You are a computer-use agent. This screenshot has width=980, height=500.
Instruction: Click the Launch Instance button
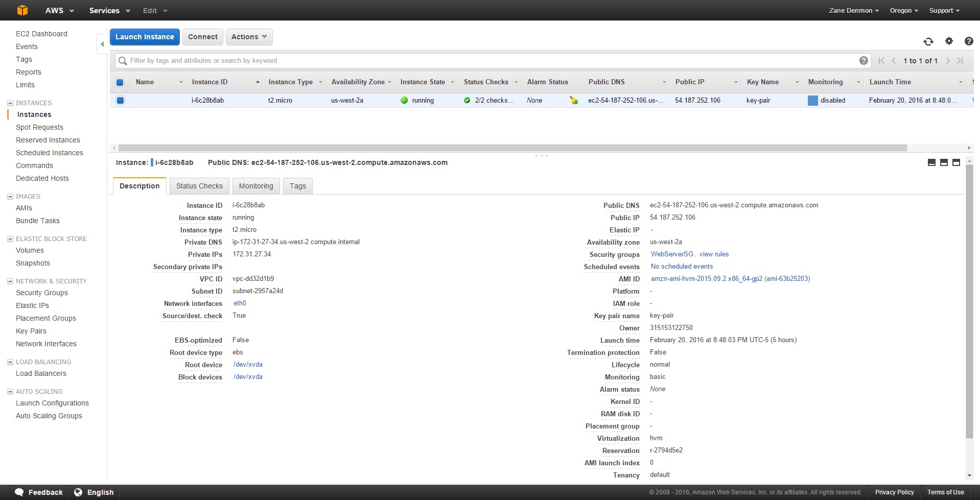pos(145,37)
